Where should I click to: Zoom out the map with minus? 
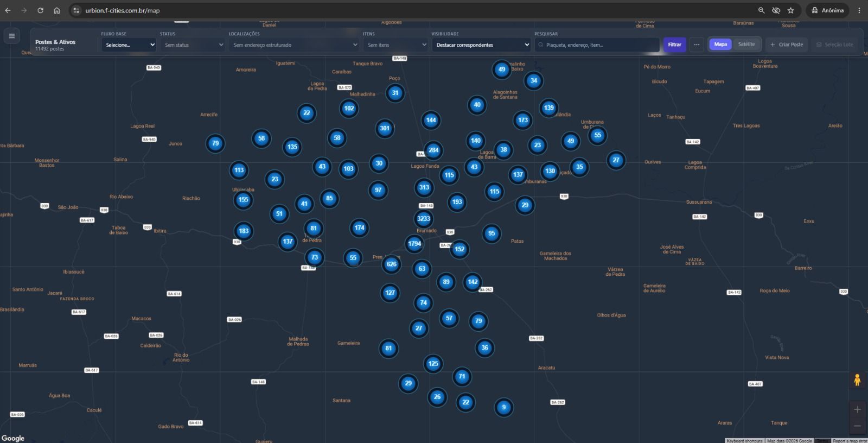857,426
